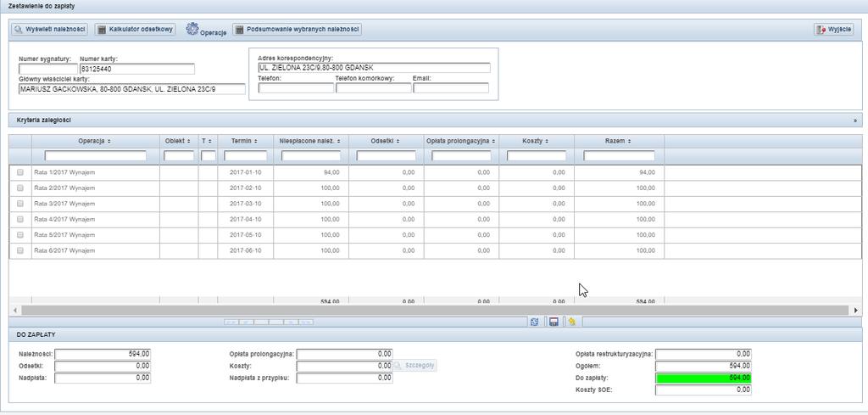Click the Numer karty field with 83125440
The height and width of the screenshot is (415, 868).
137,69
